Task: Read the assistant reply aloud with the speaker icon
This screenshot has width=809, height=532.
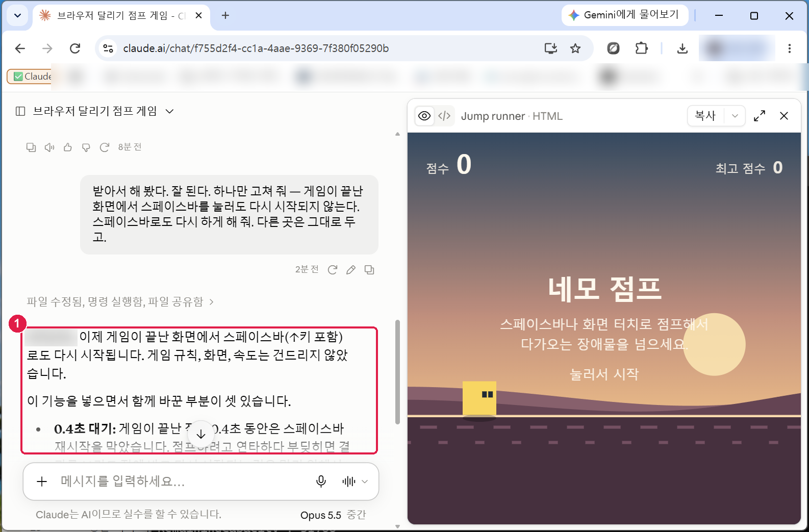Action: pos(49,147)
